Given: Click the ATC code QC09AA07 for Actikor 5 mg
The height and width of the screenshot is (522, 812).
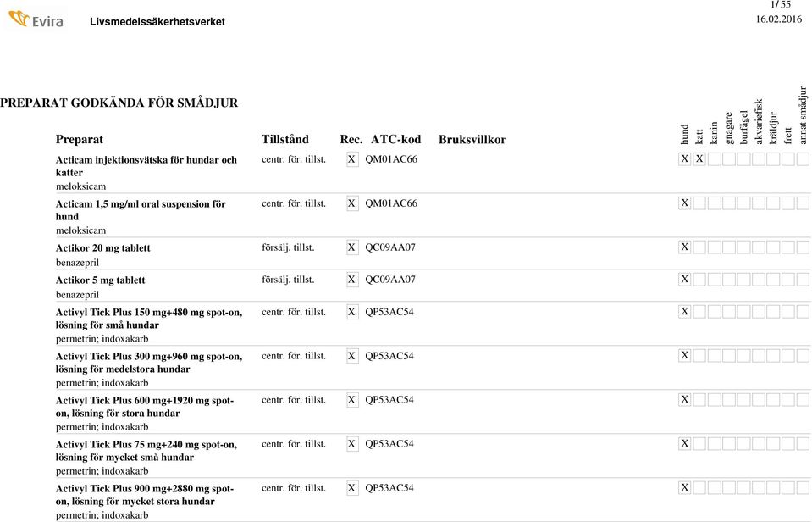Looking at the screenshot, I should click(x=390, y=280).
